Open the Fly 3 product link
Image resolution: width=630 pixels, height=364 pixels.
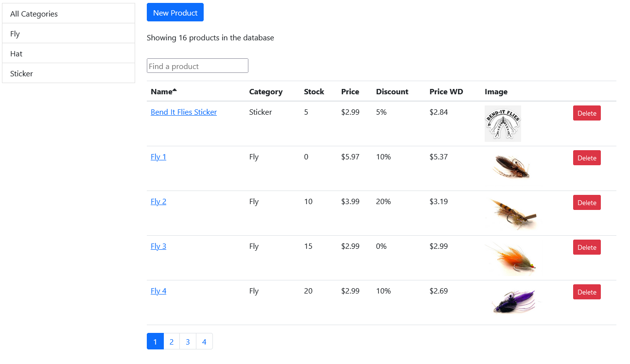(158, 246)
